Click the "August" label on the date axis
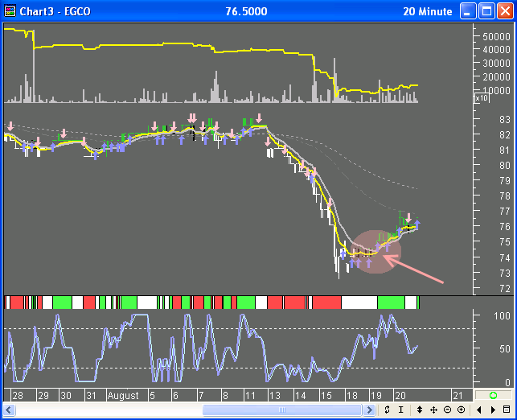The image size is (517, 420). click(x=123, y=395)
